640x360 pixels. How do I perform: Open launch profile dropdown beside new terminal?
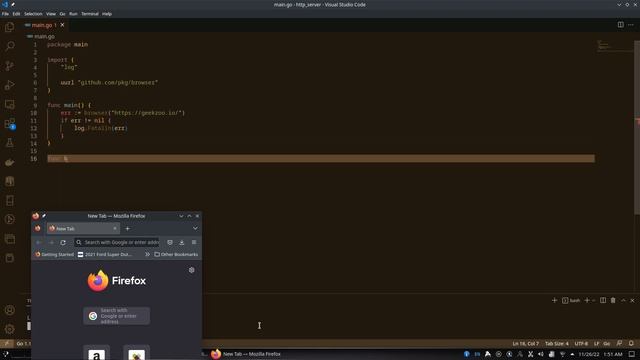[593, 300]
